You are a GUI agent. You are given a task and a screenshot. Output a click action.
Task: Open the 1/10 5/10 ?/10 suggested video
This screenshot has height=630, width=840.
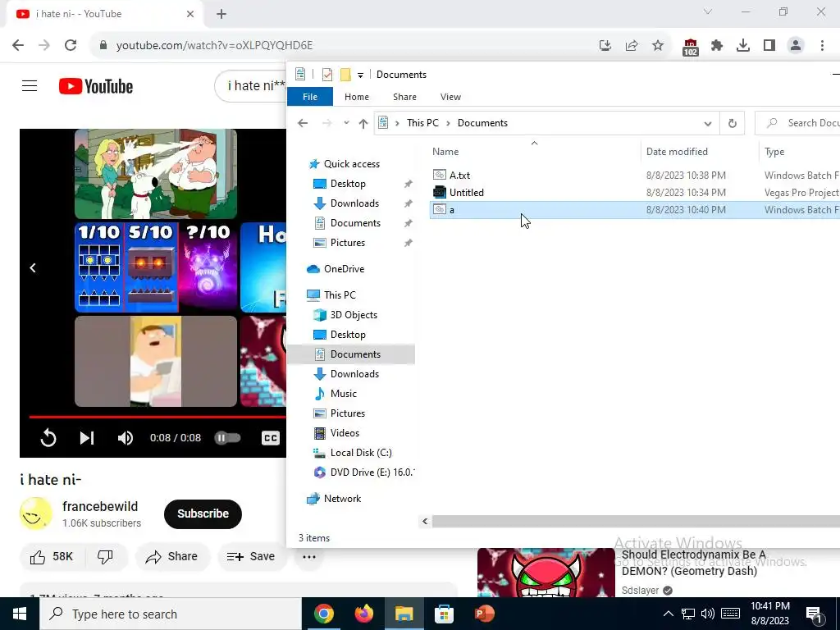click(x=156, y=267)
